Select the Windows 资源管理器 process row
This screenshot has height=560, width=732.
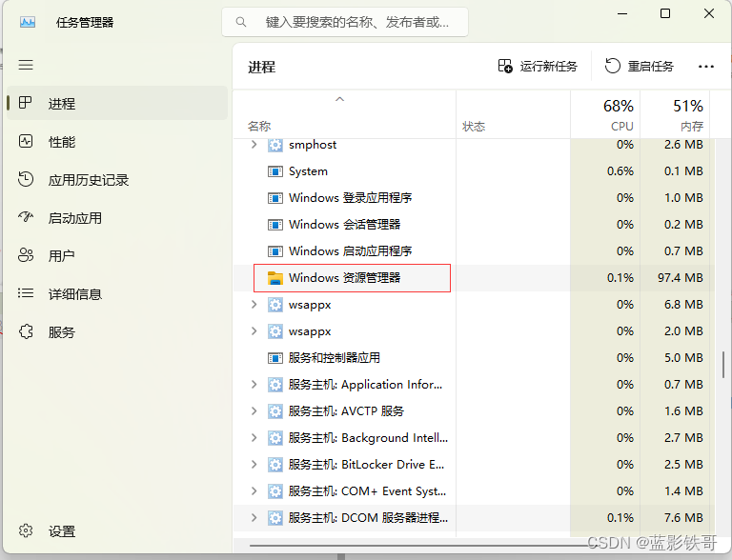(x=474, y=278)
